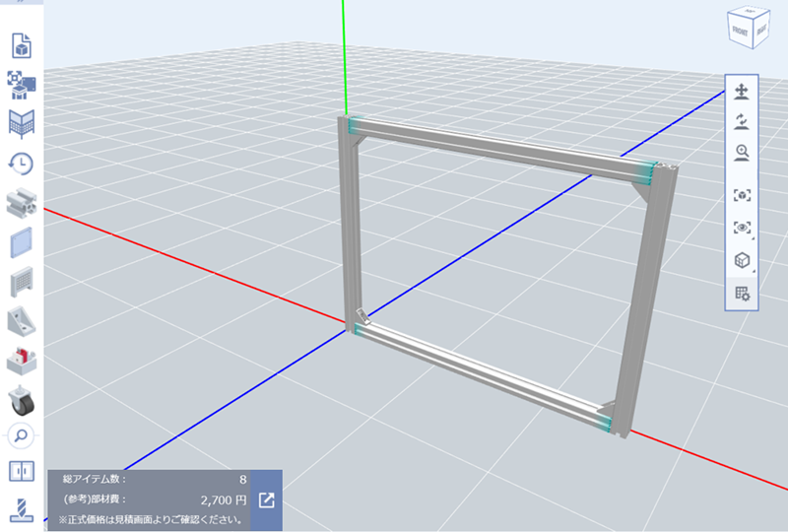The image size is (788, 532).
Task: Click the fit-to-view frame cube button
Action: (x=742, y=195)
